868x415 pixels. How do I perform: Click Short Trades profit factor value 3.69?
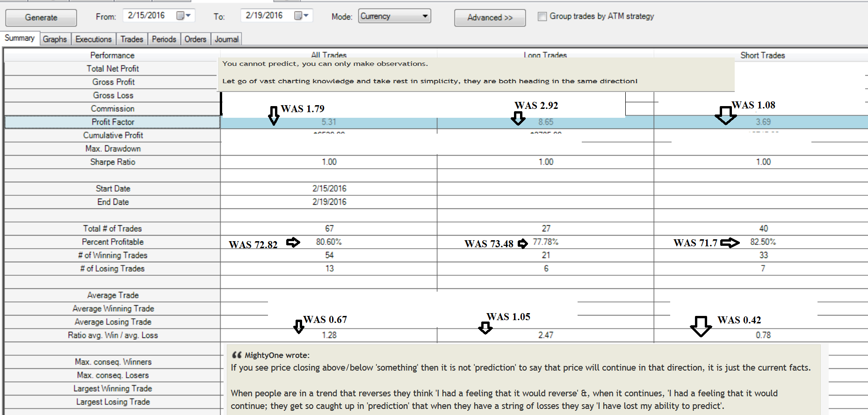(x=763, y=122)
